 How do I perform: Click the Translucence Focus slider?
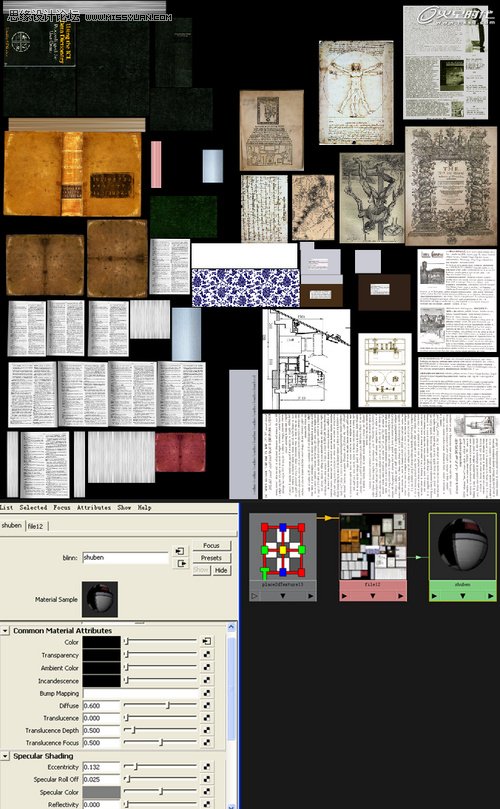160,743
